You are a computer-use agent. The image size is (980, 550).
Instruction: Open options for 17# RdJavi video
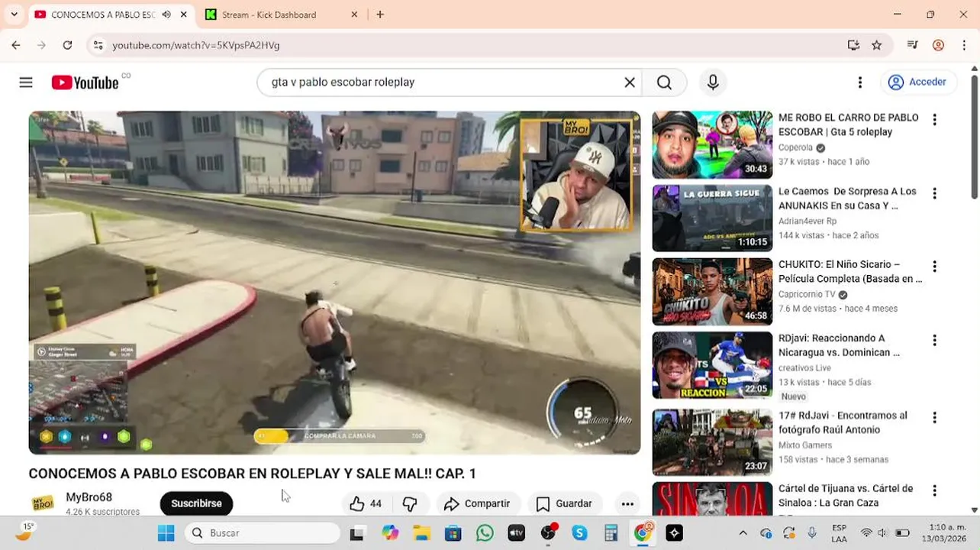click(x=934, y=418)
